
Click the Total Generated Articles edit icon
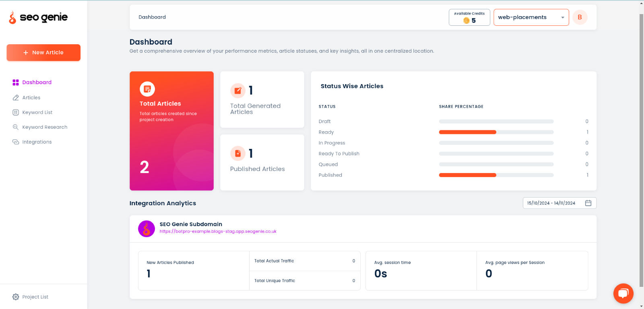coord(238,91)
